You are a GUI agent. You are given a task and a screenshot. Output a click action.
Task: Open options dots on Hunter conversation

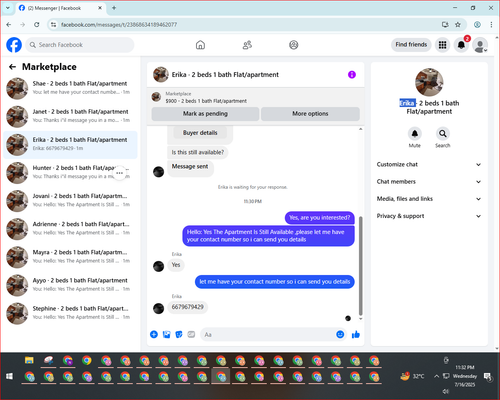pyautogui.click(x=120, y=173)
